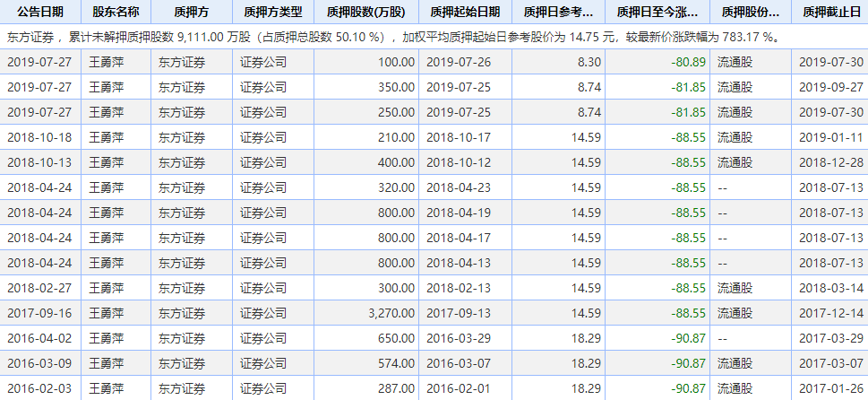Select the 质押方类型 column header
The width and height of the screenshot is (868, 400).
coord(272,13)
